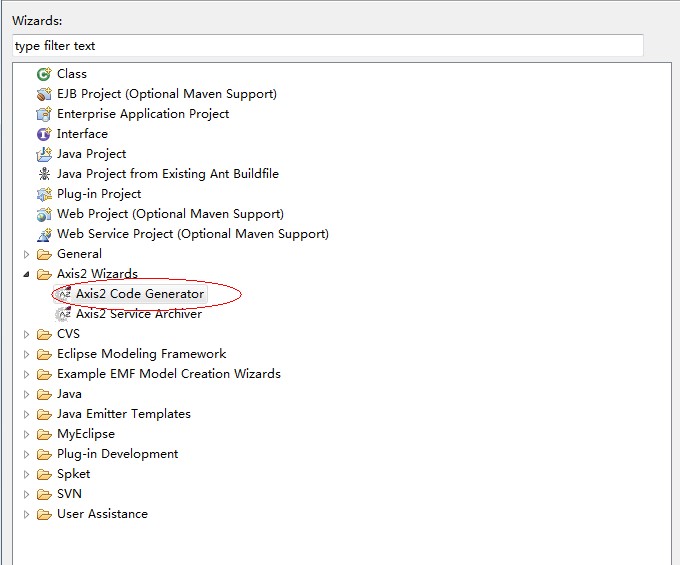Viewport: 680px width, 565px height.
Task: Collapse the Axis2 Wizards category
Action: (x=26, y=274)
